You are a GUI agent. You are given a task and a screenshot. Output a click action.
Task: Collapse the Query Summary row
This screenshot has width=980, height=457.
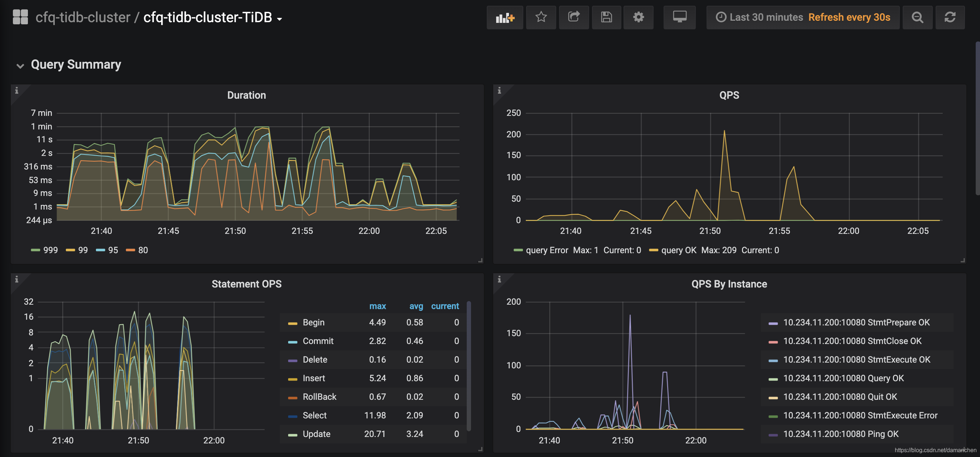pos(76,65)
